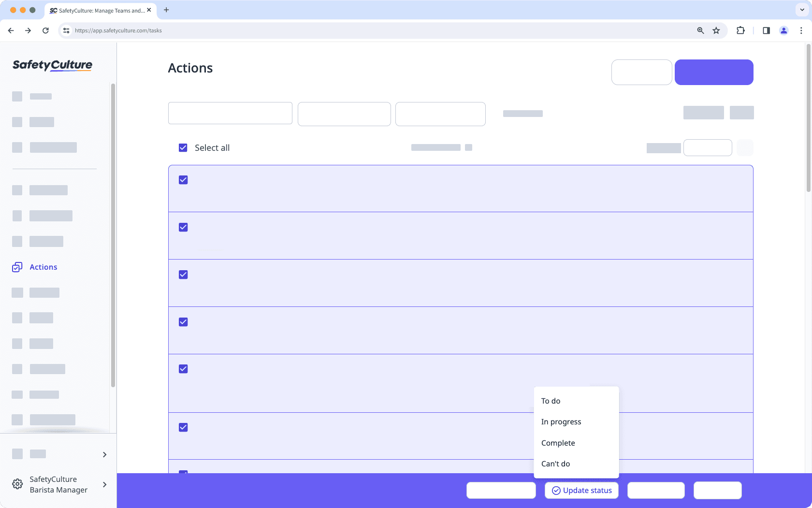Expand the sidebar chevron near the bottom
Viewport: 812px width, 508px height.
tap(104, 454)
